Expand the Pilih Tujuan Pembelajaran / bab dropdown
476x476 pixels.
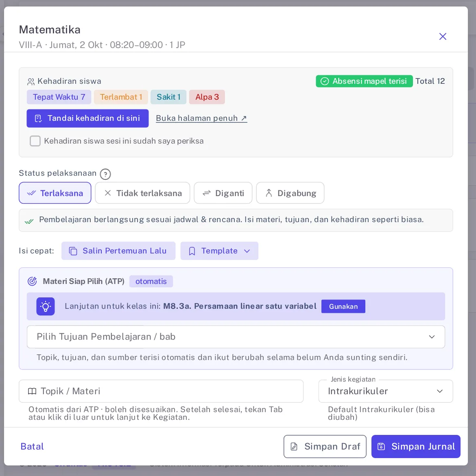point(236,337)
